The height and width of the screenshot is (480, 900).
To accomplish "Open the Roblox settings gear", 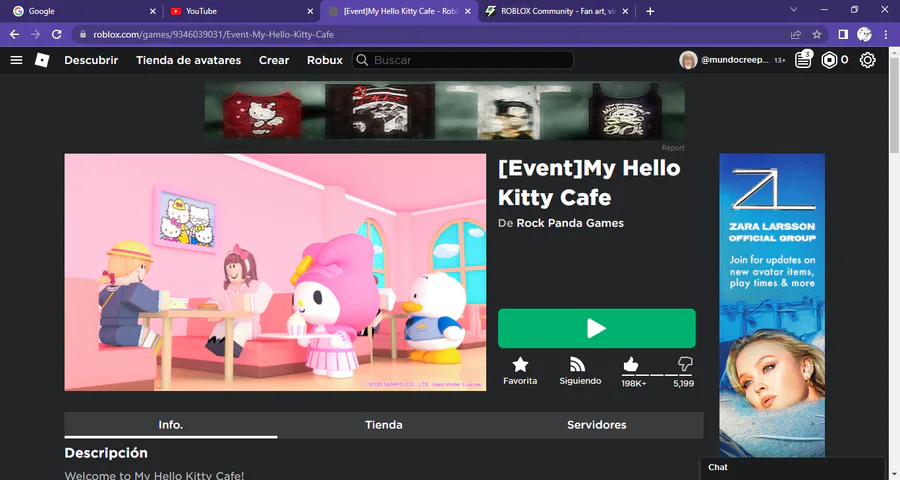I will [x=867, y=60].
